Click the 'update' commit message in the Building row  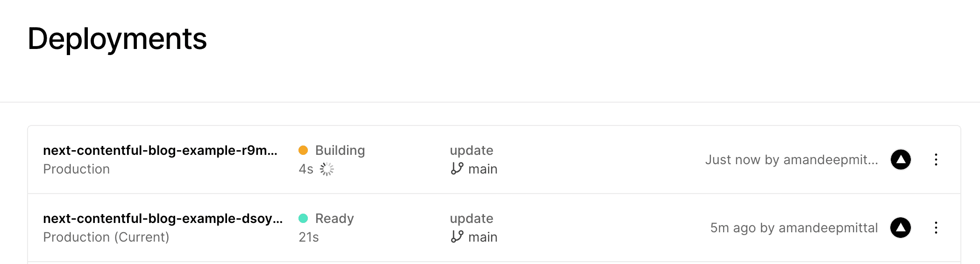point(471,150)
